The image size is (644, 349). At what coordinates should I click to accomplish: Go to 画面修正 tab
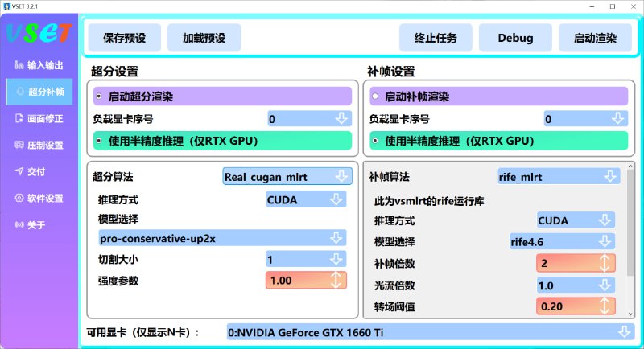coord(39,118)
